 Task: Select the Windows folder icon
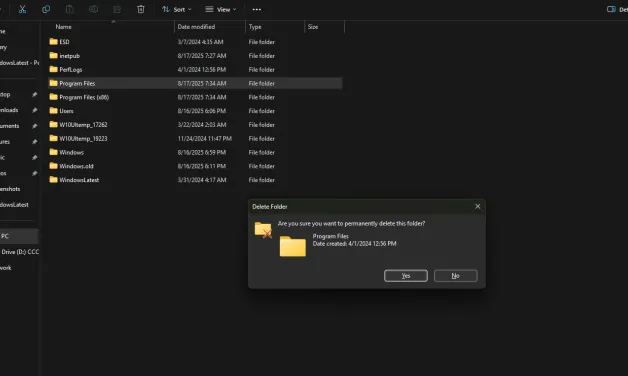click(53, 152)
